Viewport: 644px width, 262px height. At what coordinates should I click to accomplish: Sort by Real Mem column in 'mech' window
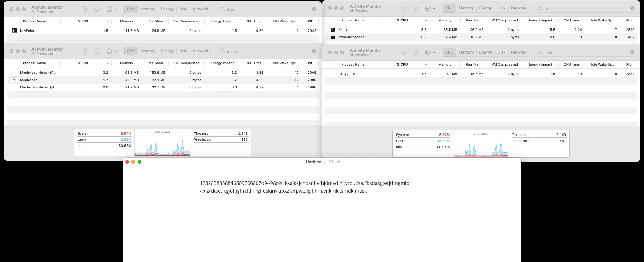tap(155, 63)
